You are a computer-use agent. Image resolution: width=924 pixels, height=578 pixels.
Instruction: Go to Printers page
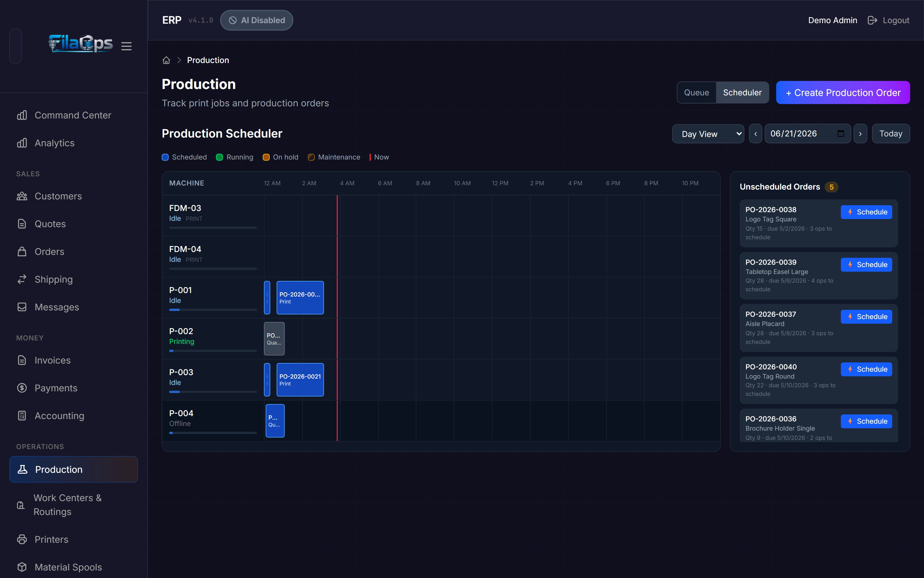(74, 539)
